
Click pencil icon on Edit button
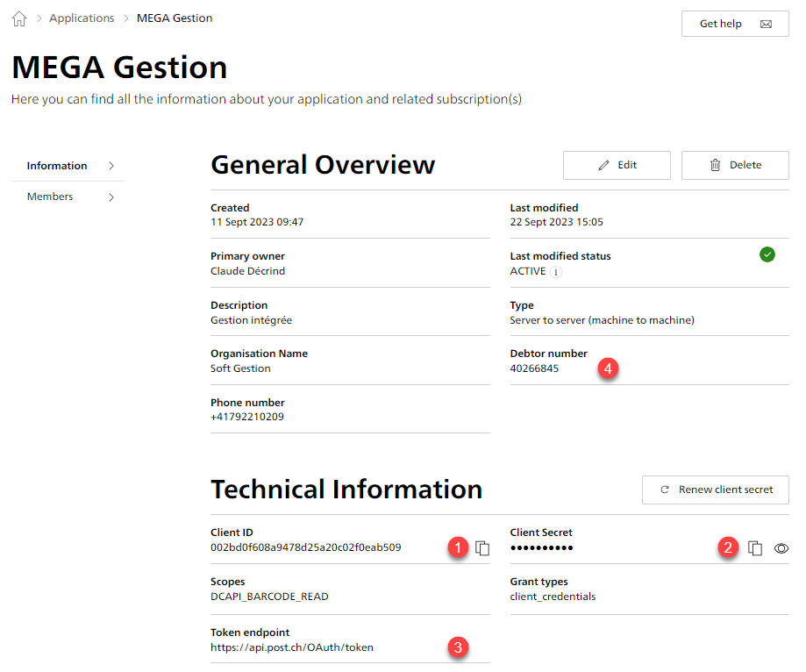coord(603,165)
